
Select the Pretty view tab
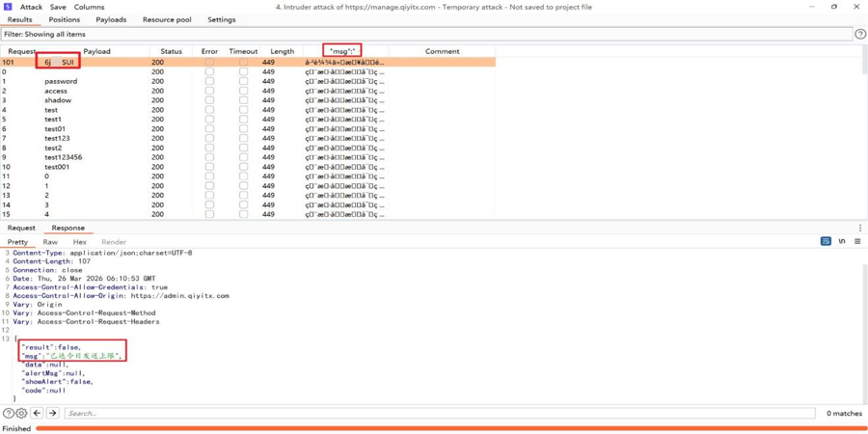17,242
